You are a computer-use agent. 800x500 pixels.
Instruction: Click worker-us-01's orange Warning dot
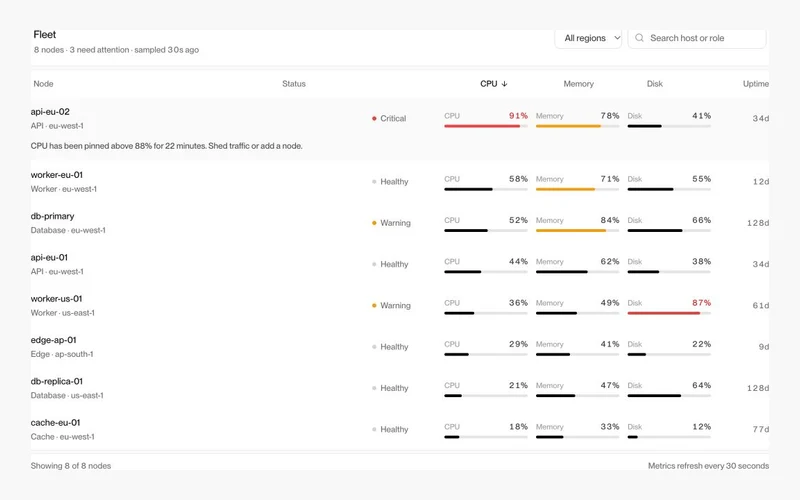coord(374,306)
